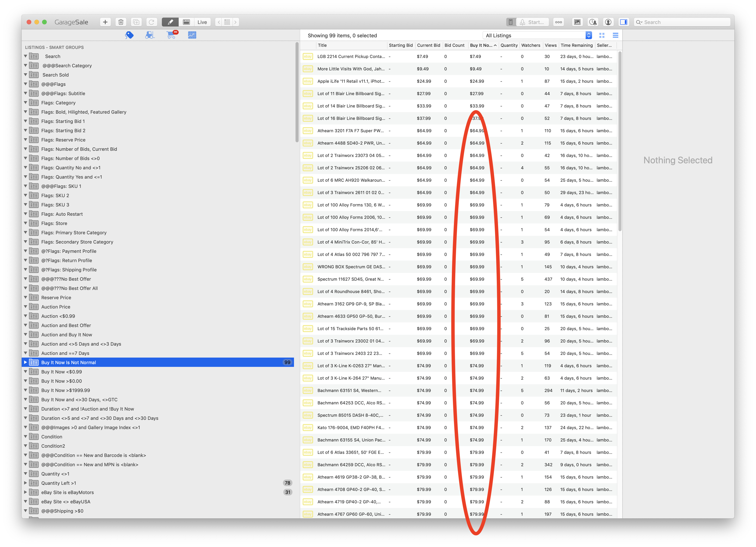The image size is (756, 547).
Task: Click eBay icon of Athearn 4767 GP60 row
Action: click(x=308, y=514)
